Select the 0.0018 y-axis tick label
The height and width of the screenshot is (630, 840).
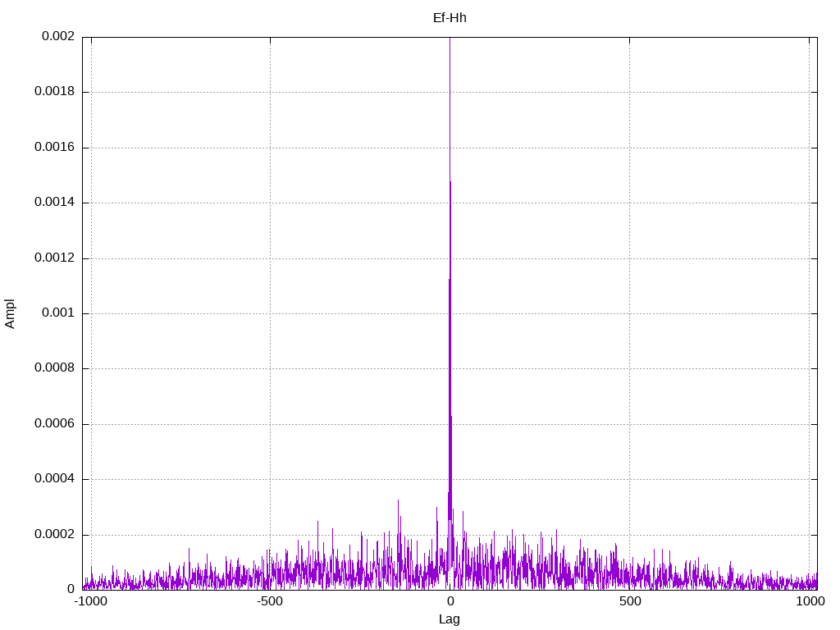pyautogui.click(x=54, y=92)
